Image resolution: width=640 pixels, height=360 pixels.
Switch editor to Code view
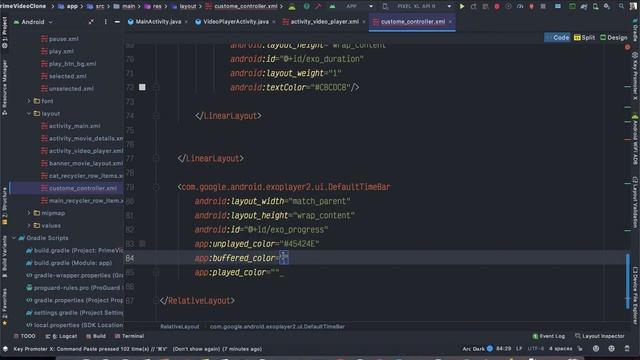(x=557, y=38)
